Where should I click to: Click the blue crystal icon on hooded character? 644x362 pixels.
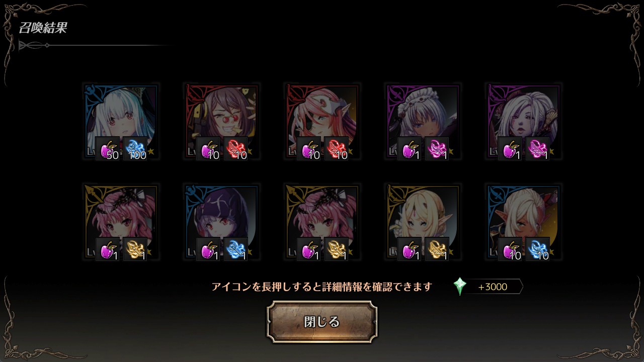tap(236, 249)
